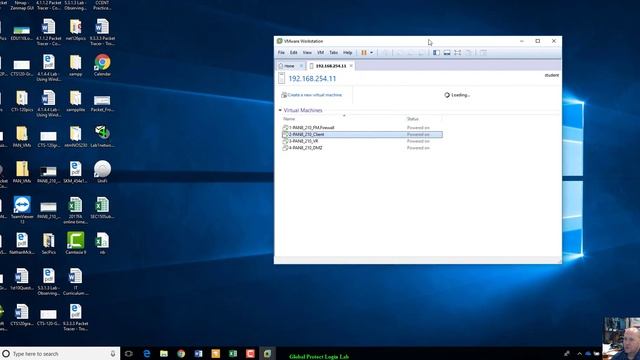Screen dimensions: 640x360
Task: Select the 3-PAN8_210_VR virtual machine
Action: (300, 141)
